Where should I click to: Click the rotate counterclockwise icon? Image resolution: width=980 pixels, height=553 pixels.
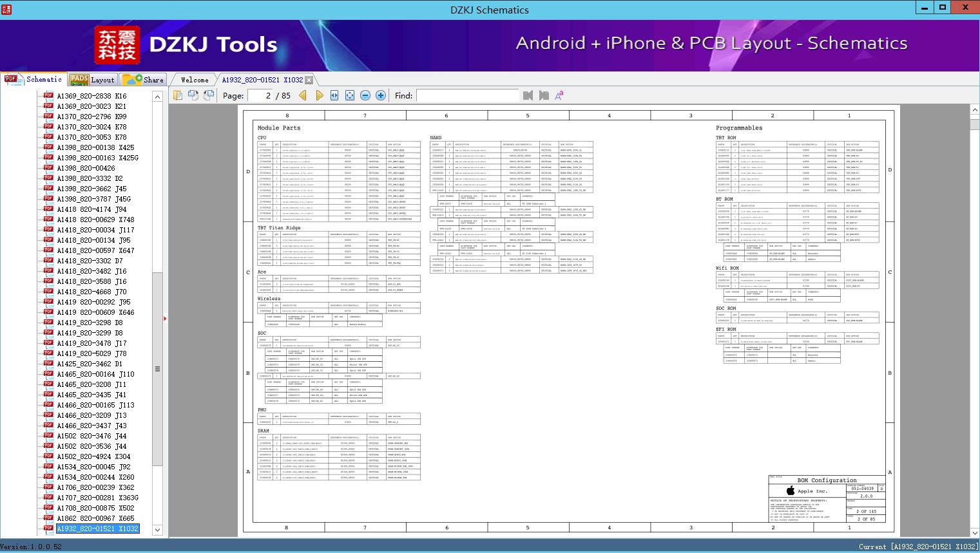coord(193,95)
